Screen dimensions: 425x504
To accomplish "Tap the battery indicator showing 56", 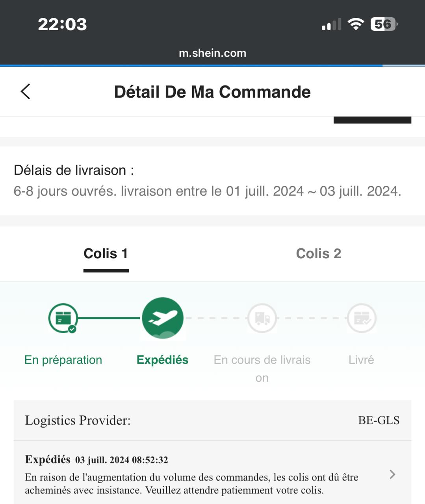I will (384, 24).
